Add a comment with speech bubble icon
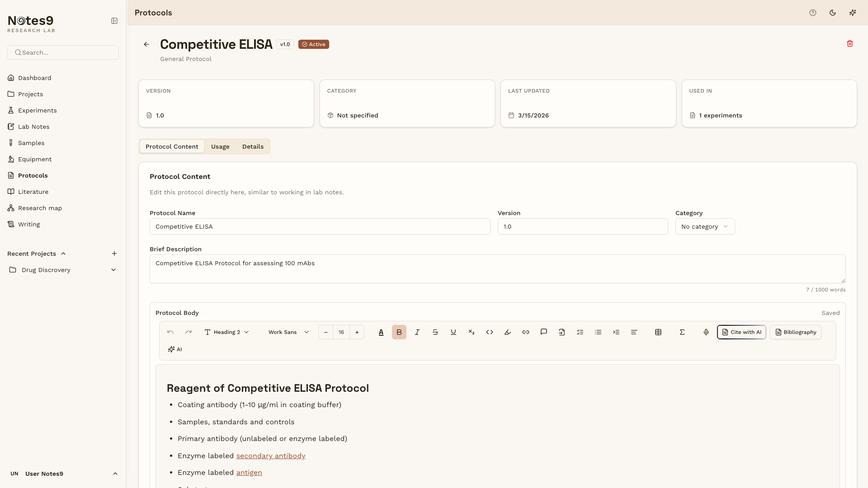 click(x=544, y=332)
